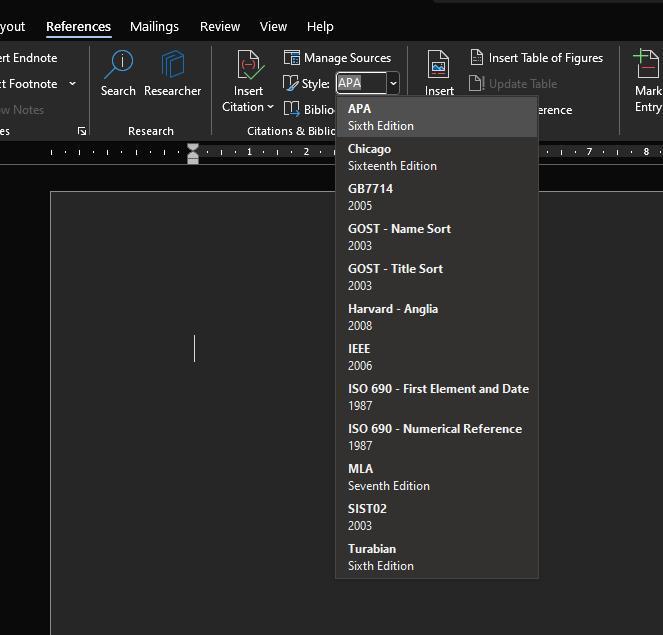This screenshot has width=663, height=635.
Task: Open the Researcher pane
Action: point(173,73)
